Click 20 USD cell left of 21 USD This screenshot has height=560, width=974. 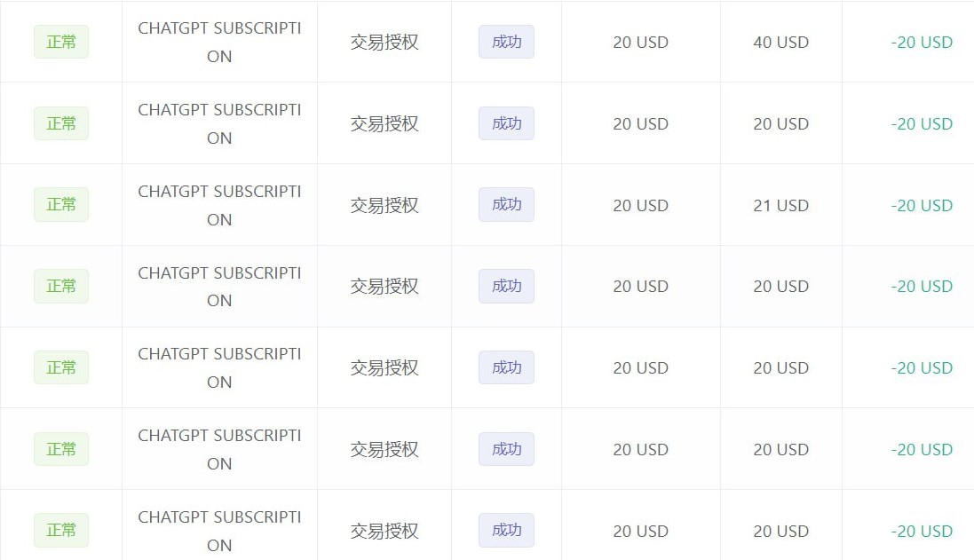tap(640, 205)
